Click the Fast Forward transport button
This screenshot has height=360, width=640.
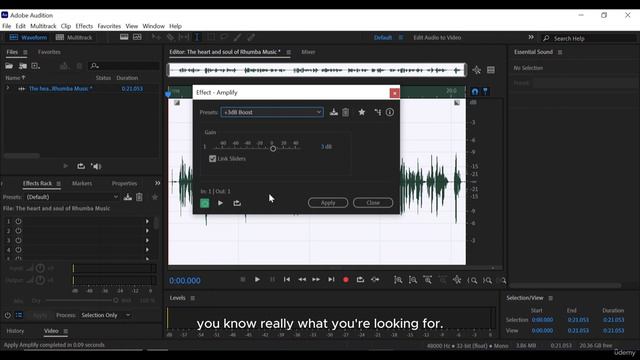coord(316,280)
